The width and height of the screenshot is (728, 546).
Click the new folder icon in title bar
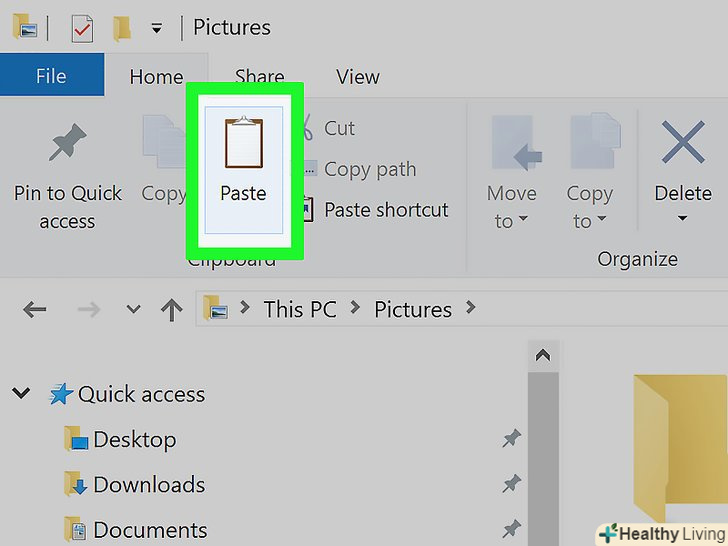(121, 28)
